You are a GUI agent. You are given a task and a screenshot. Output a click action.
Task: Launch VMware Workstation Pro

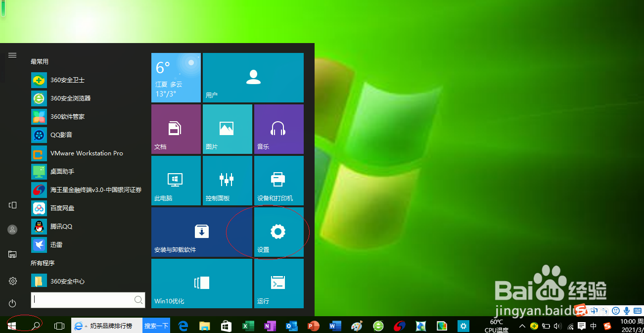coord(87,153)
